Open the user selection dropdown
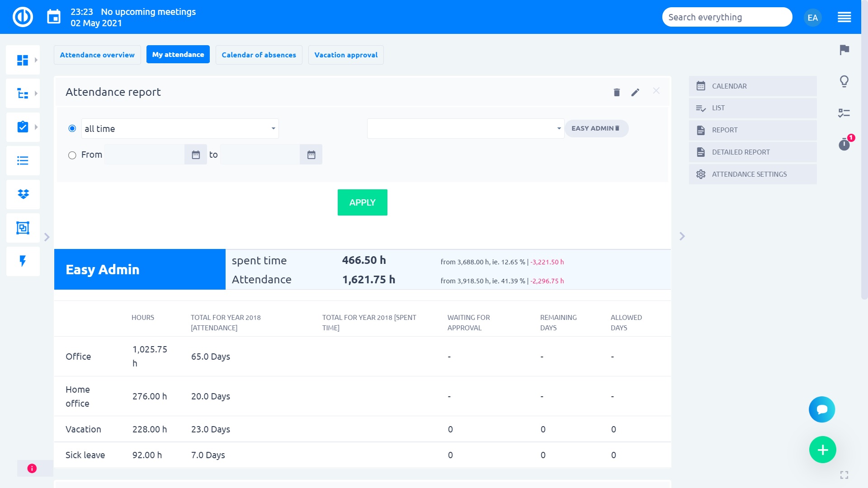Screen dimensions: 868x488 (x=465, y=129)
